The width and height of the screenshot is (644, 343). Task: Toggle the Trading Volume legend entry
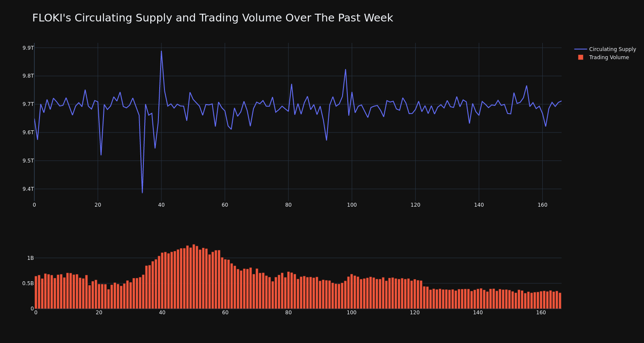(x=605, y=57)
